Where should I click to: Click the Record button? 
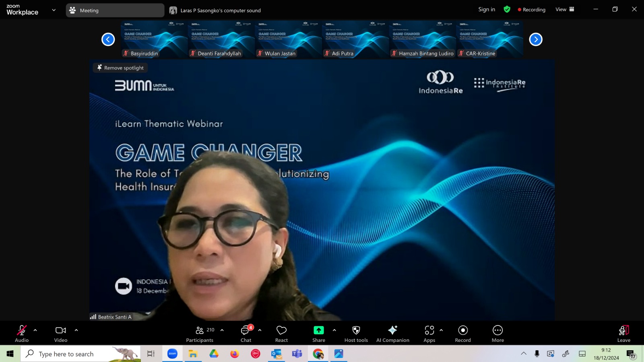(463, 334)
